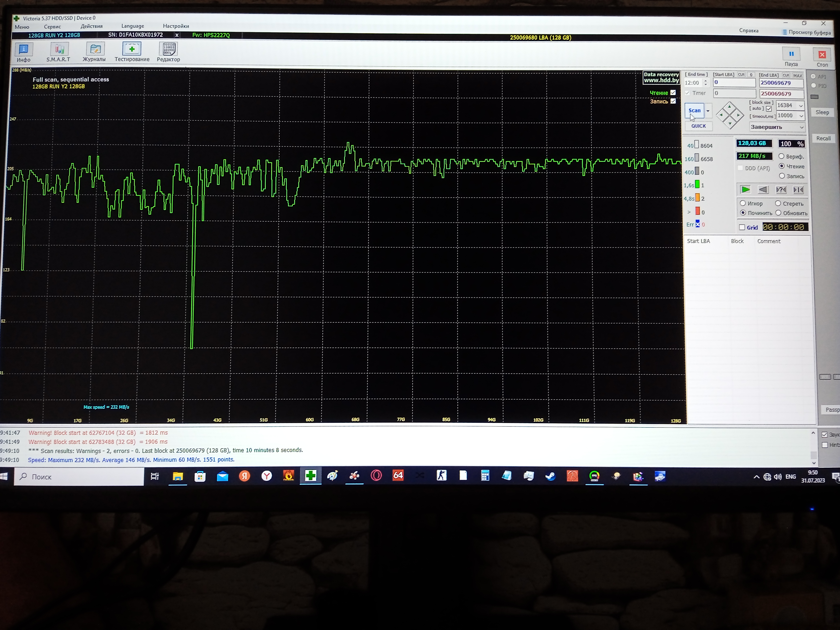This screenshot has height=630, width=840.
Task: Click the up arrow in the diamond pad
Action: [x=730, y=107]
